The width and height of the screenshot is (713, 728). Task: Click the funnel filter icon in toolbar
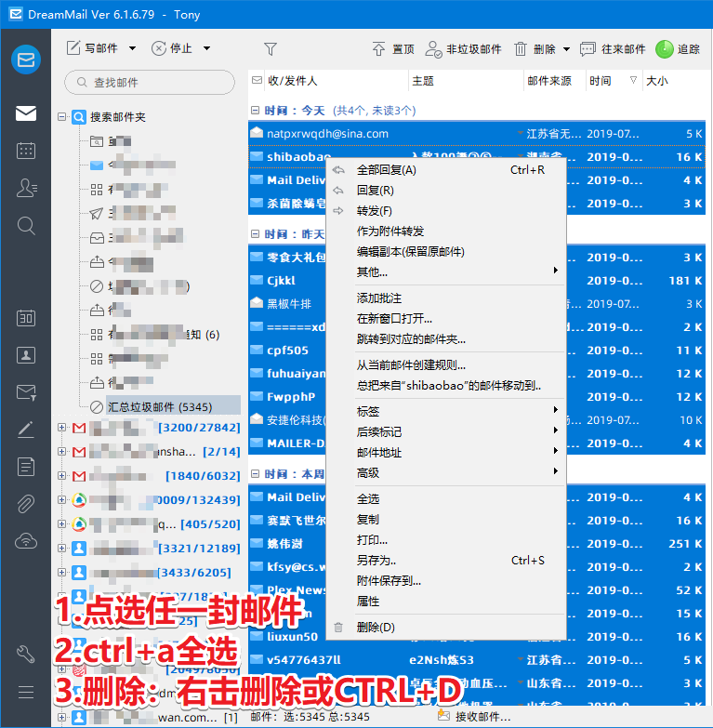pyautogui.click(x=271, y=48)
